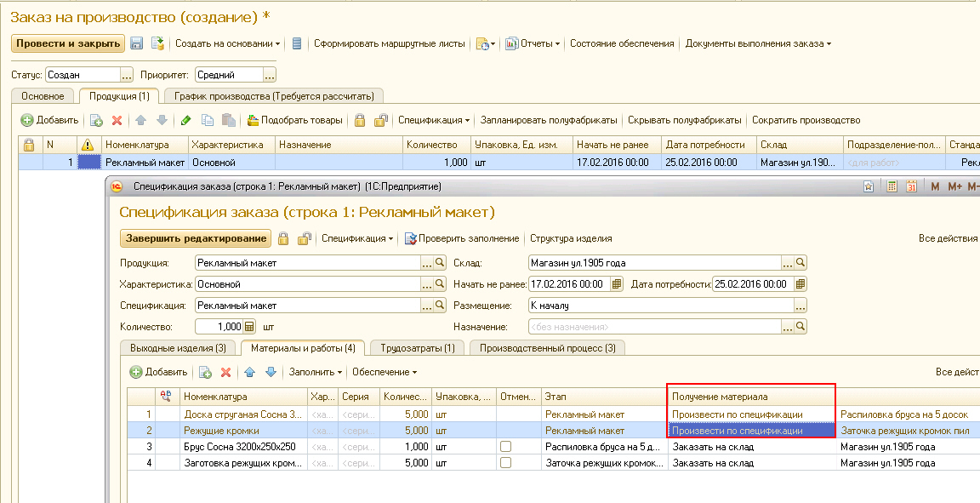980x503 pixels.
Task: Expand the Обеспечение dropdown
Action: point(385,372)
